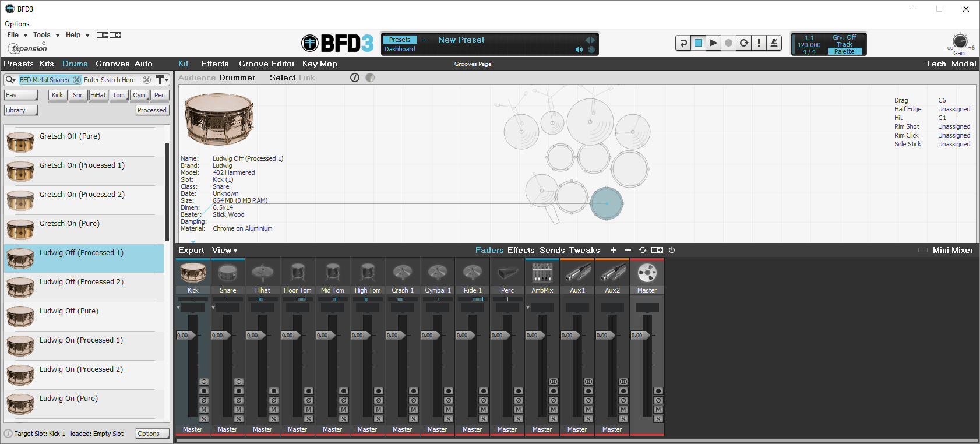Viewport: 980px width, 444px height.
Task: Click the magnifier search icon
Action: 10,80
